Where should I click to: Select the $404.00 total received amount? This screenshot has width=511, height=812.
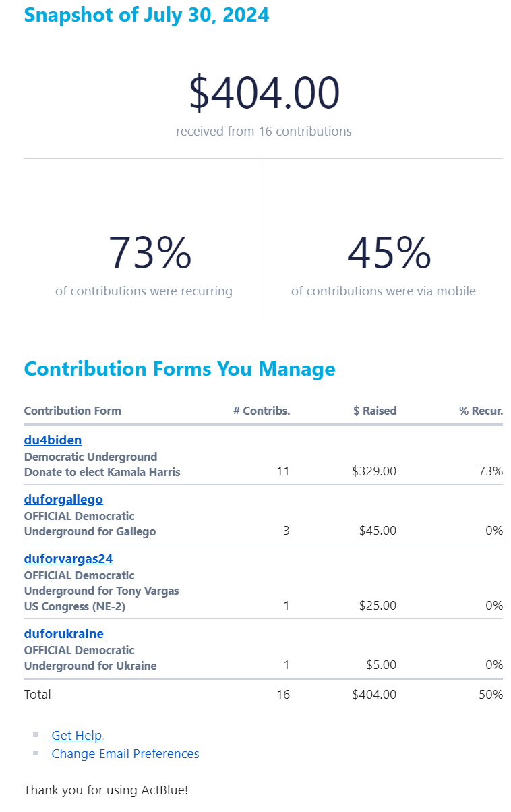pos(264,93)
